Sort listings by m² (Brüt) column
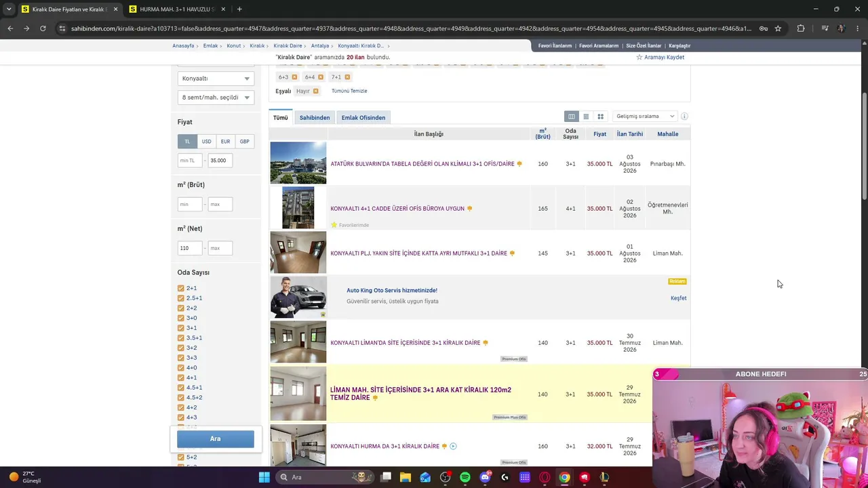868x488 pixels. pyautogui.click(x=542, y=134)
